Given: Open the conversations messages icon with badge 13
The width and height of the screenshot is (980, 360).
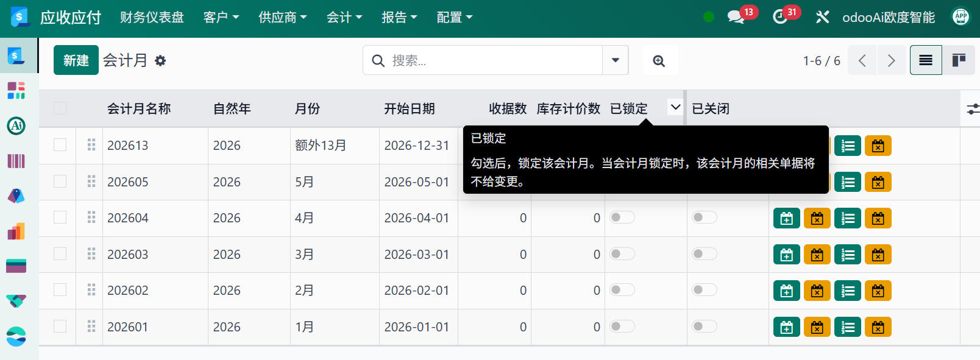Looking at the screenshot, I should pyautogui.click(x=736, y=17).
